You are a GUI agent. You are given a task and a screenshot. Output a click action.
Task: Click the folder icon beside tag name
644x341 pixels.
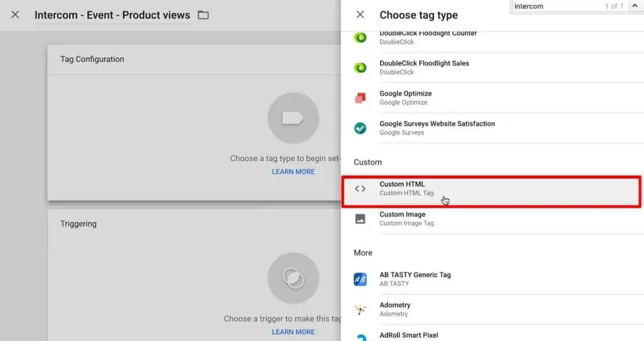tap(203, 15)
